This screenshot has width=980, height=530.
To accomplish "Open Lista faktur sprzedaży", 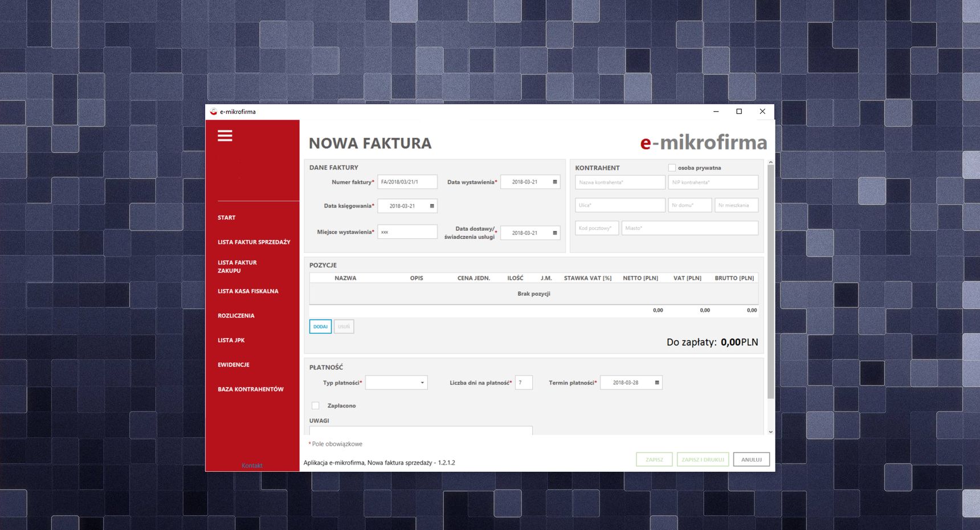I will click(x=254, y=242).
